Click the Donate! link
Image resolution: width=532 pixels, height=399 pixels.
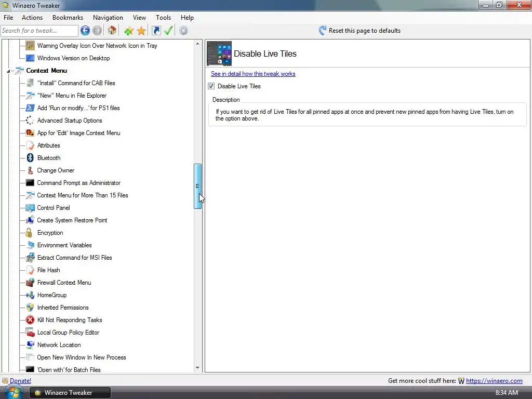[20, 381]
